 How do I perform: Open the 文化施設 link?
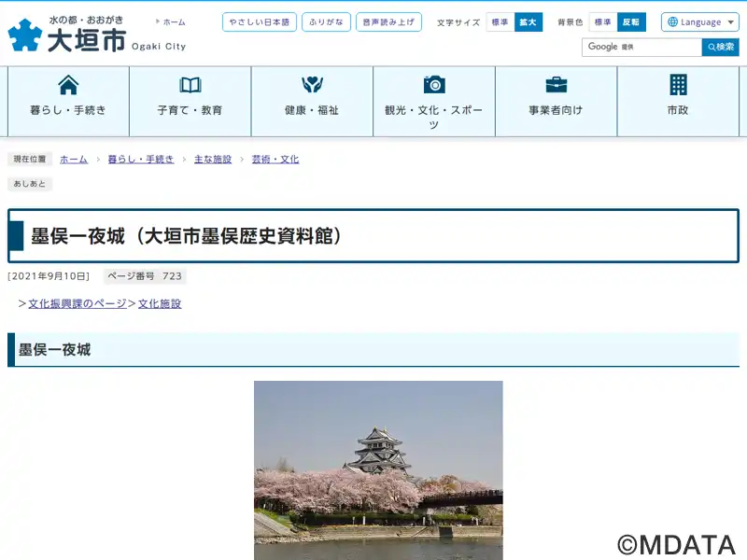coord(160,304)
